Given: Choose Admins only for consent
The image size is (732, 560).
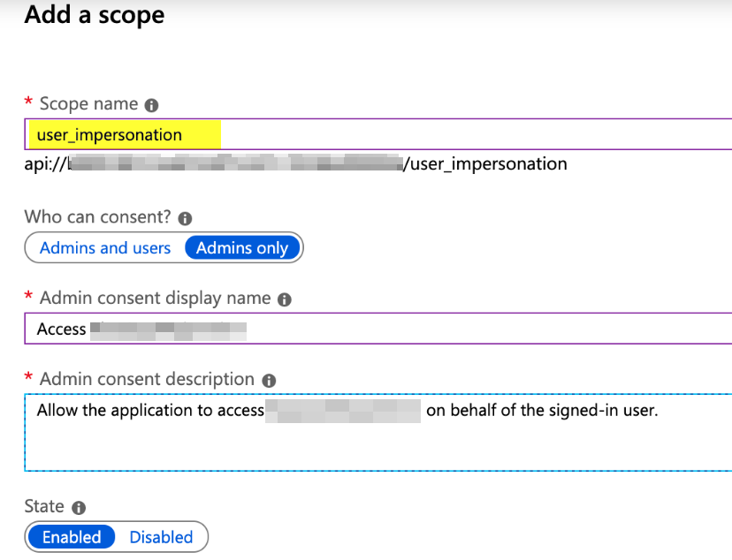Looking at the screenshot, I should (242, 248).
